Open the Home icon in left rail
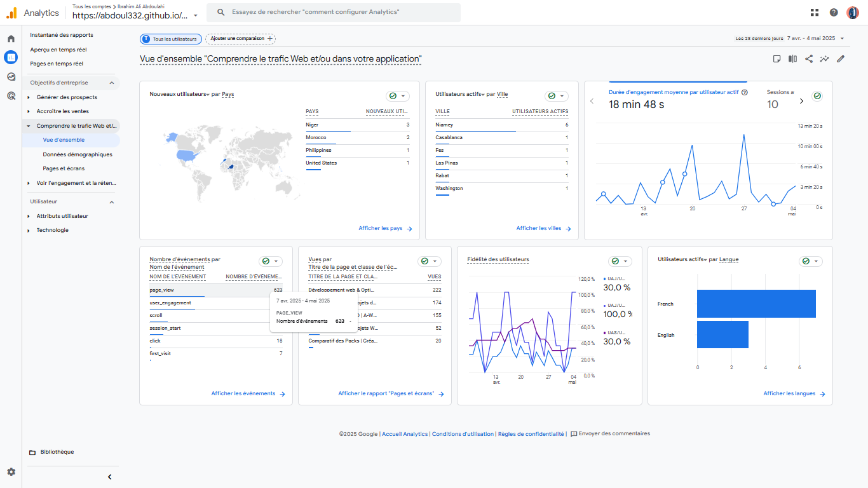 [x=11, y=39]
